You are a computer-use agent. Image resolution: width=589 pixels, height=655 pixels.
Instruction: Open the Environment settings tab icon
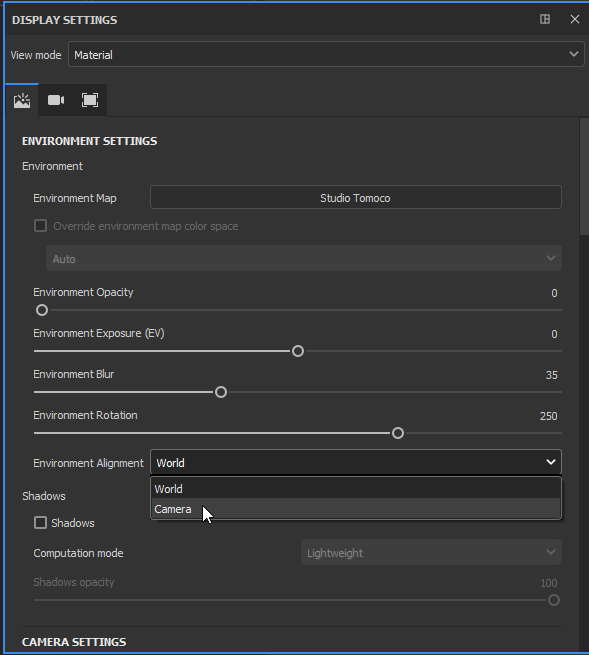22,101
